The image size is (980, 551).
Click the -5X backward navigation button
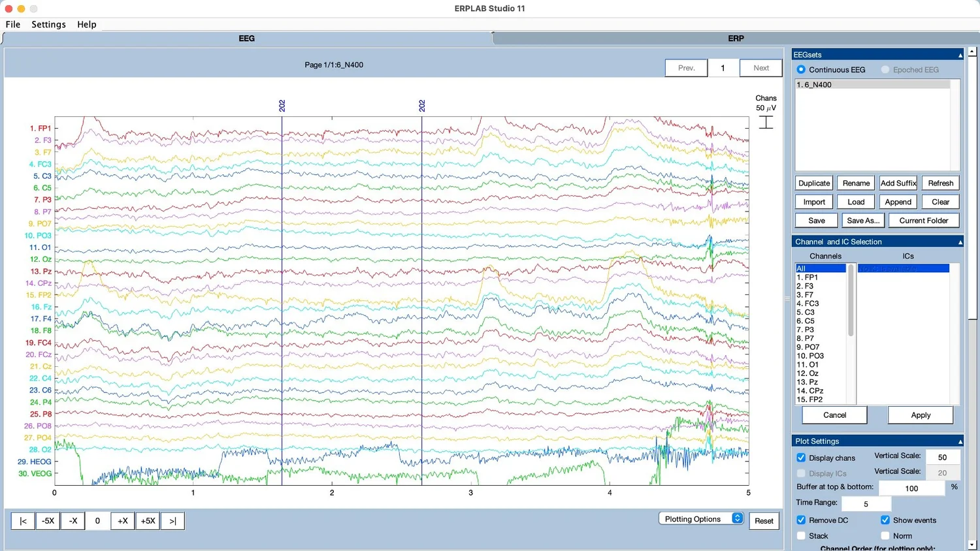pos(48,521)
